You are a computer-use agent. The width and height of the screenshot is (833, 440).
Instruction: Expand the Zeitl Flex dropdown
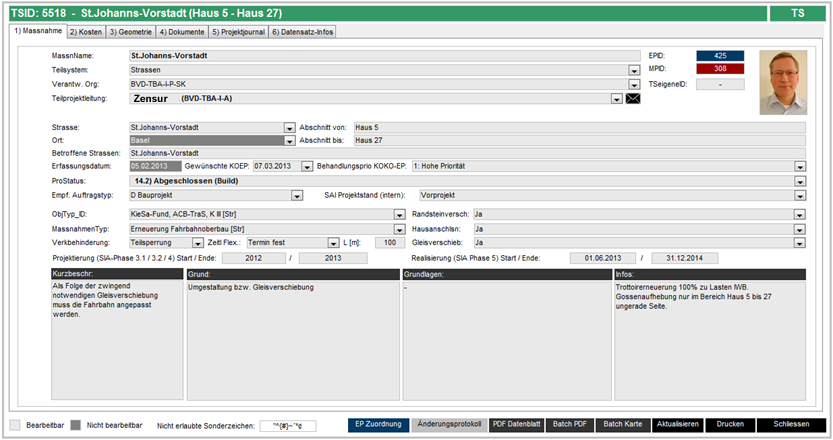334,243
